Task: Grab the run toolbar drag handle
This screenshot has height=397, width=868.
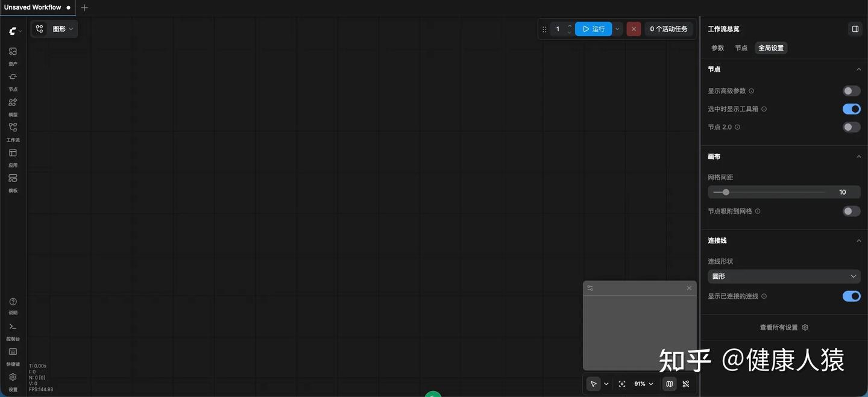Action: [x=544, y=29]
